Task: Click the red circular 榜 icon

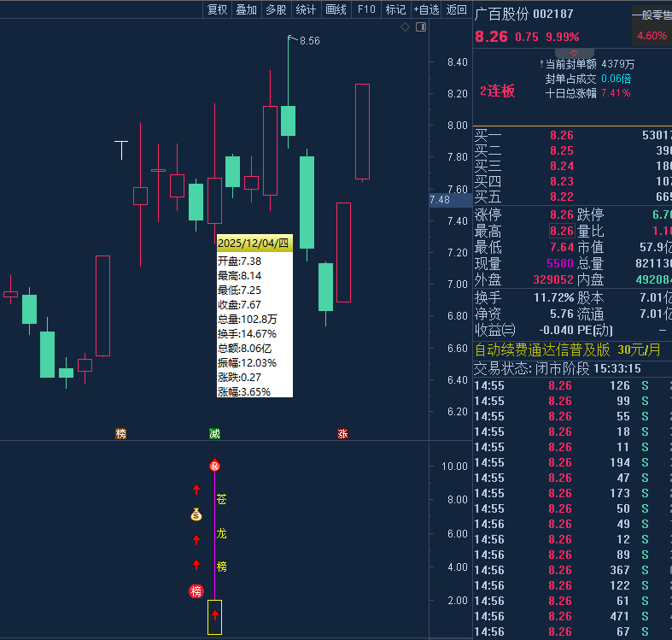Action: coord(196,591)
